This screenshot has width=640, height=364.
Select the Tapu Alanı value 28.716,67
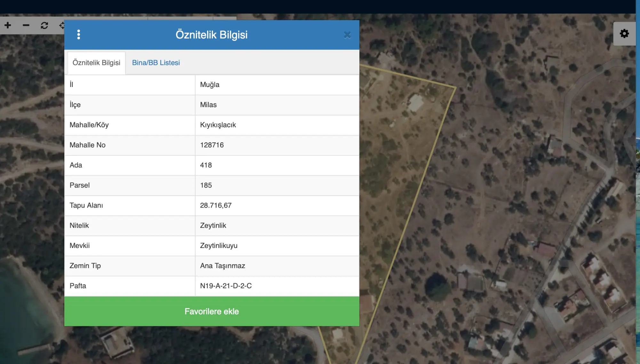pos(216,206)
